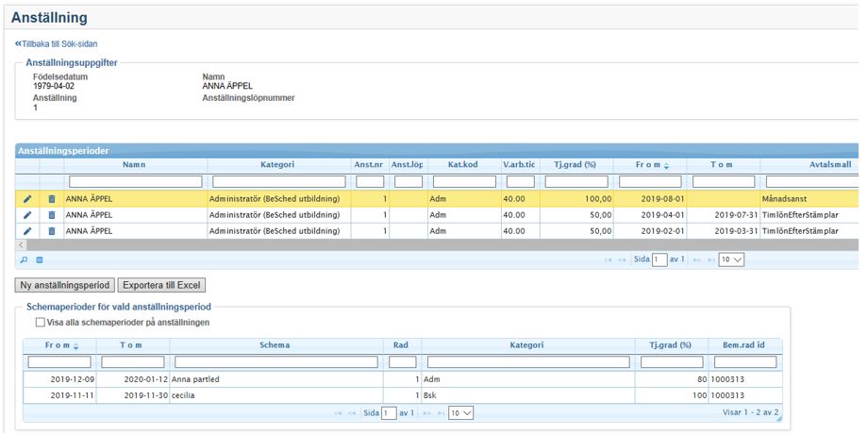Delete the employment period starting 2019-02-01
The width and height of the screenshot is (868, 435).
(52, 230)
